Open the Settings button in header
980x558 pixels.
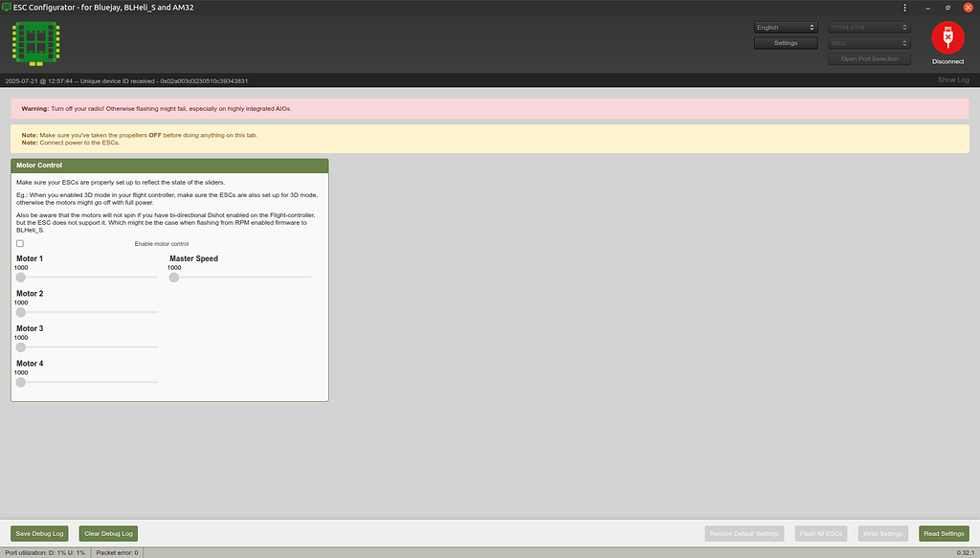[x=785, y=43]
